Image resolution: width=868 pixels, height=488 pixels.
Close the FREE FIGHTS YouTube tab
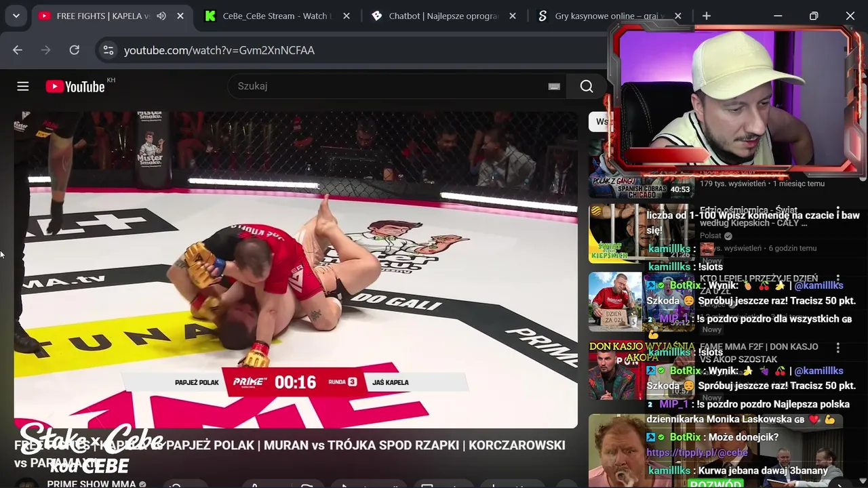(180, 16)
